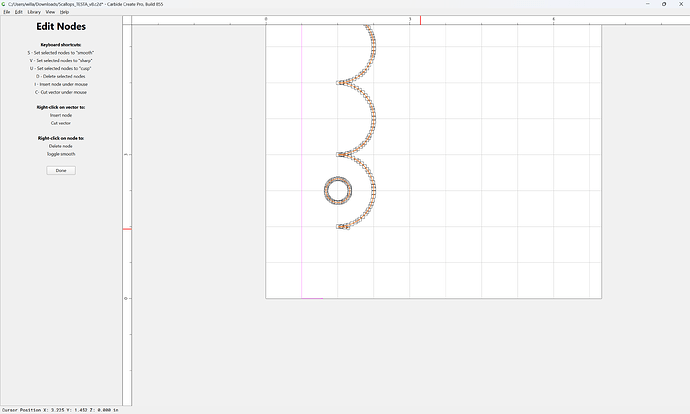
Task: Select a node on the small circle
Action: [x=338, y=179]
